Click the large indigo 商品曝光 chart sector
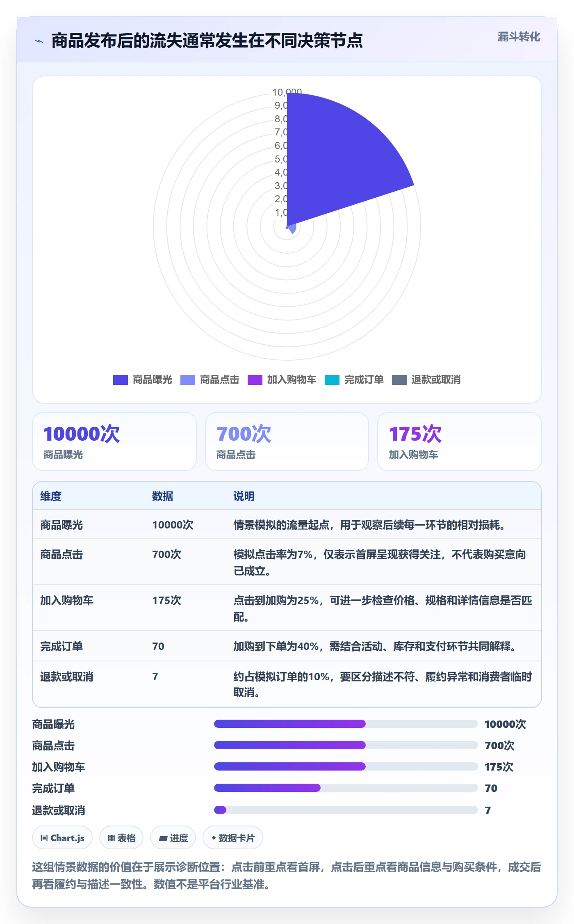This screenshot has height=924, width=574. 336,160
